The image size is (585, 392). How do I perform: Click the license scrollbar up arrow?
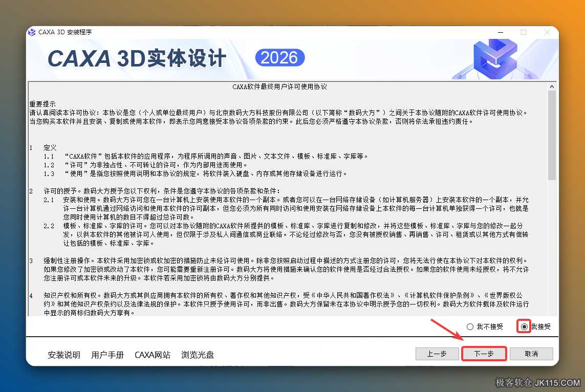pyautogui.click(x=552, y=86)
